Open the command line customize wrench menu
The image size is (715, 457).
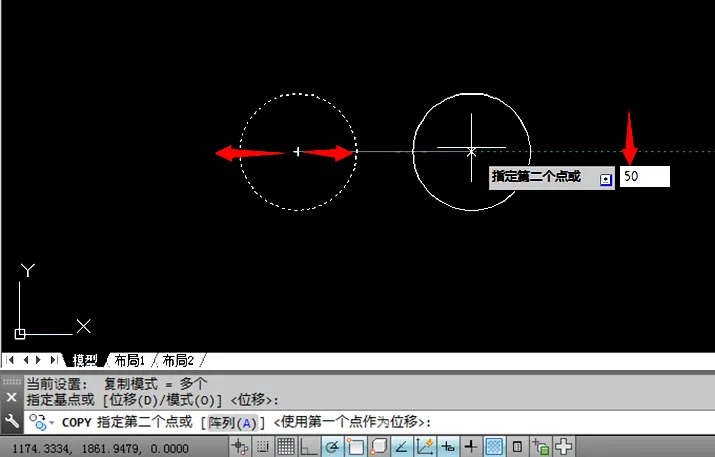[x=12, y=422]
